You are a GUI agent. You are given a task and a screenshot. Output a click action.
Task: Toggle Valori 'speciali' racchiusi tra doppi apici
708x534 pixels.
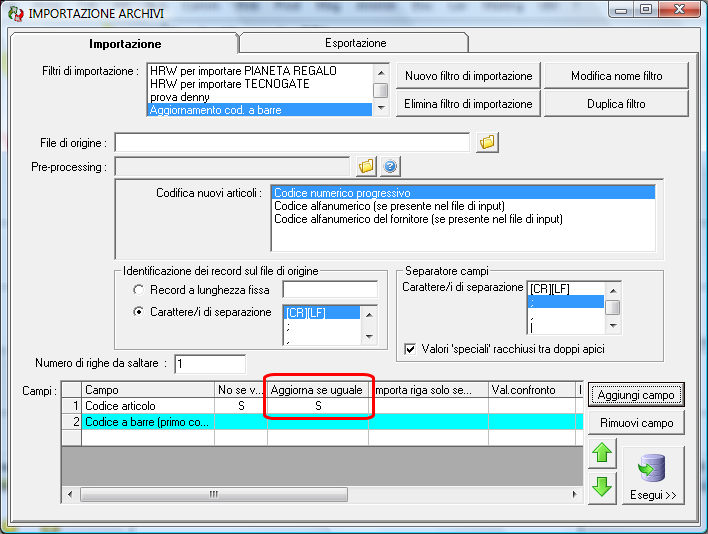tap(410, 349)
